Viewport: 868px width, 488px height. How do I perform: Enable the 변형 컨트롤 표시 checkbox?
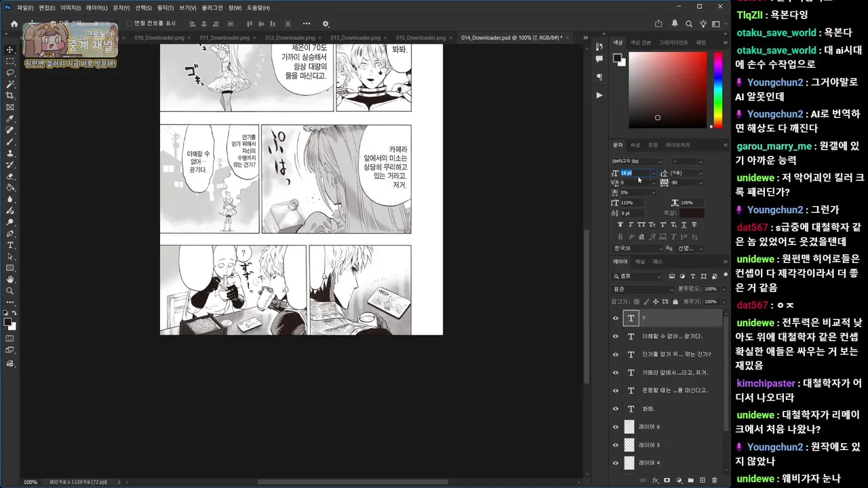point(130,24)
